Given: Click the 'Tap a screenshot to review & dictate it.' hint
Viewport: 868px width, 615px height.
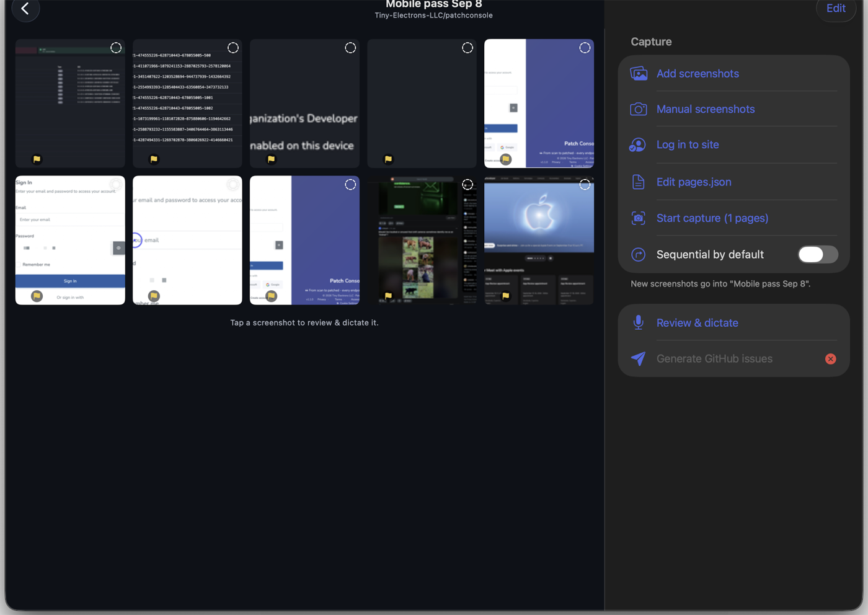Looking at the screenshot, I should (304, 322).
